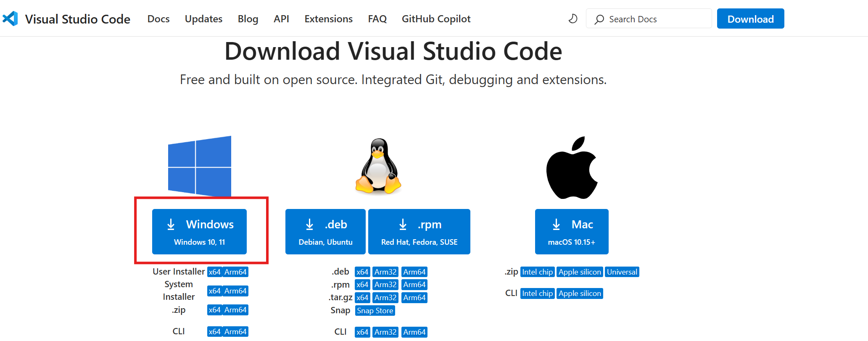Download the .deb Debian, Ubuntu package
The width and height of the screenshot is (868, 341).
click(x=325, y=232)
